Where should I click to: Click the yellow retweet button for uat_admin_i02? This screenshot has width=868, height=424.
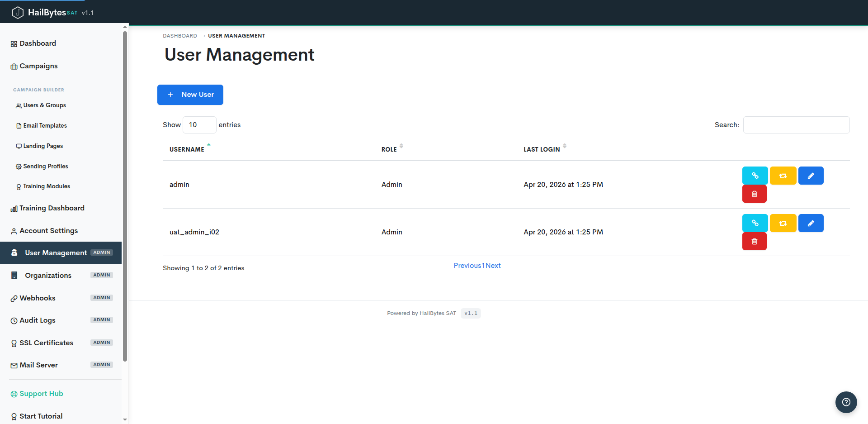click(783, 223)
